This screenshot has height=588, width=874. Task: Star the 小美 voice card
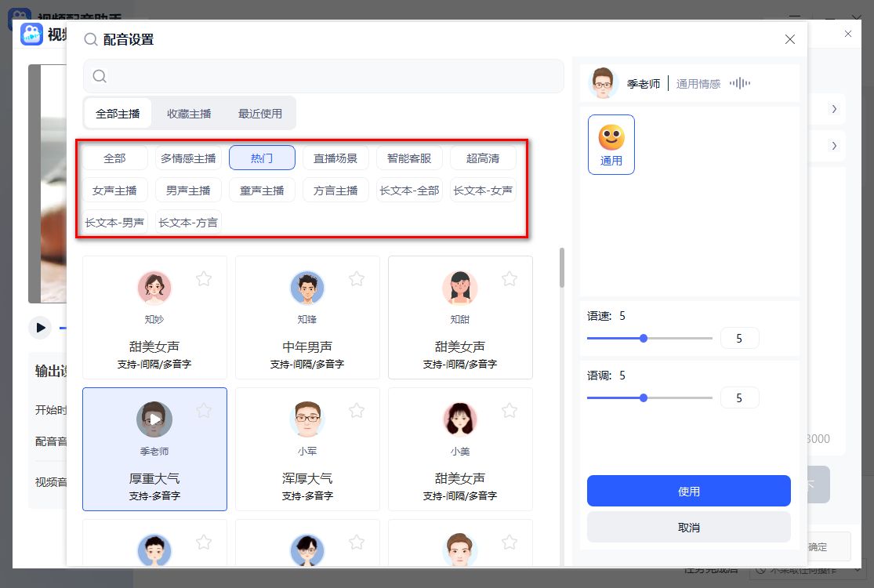(x=509, y=411)
